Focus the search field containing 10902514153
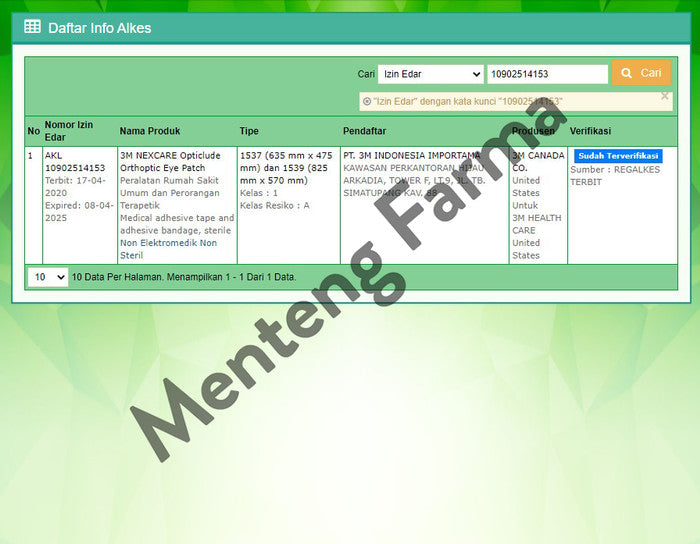 [547, 74]
